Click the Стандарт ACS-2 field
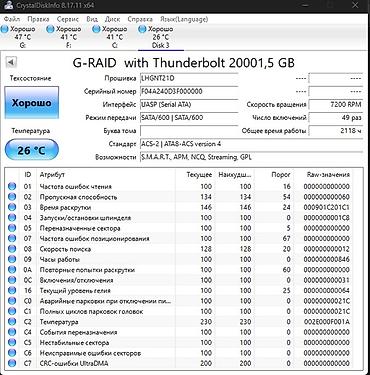 point(252,144)
